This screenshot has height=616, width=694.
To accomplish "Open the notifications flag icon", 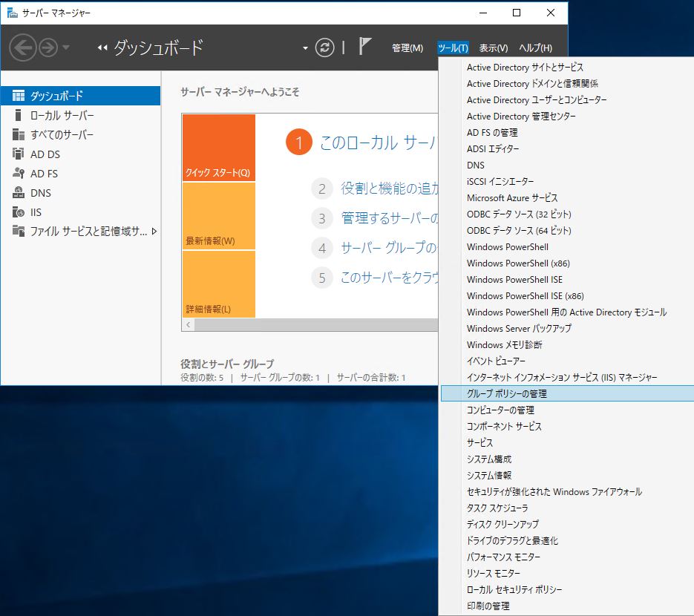I will tap(364, 47).
